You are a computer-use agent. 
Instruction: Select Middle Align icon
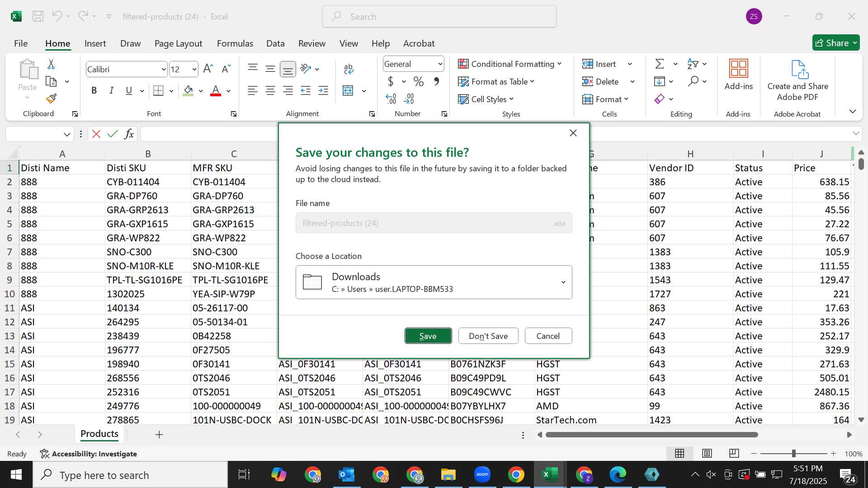point(270,69)
